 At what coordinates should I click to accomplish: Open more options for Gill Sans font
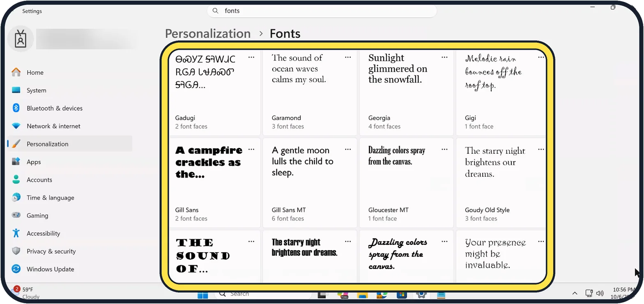251,150
